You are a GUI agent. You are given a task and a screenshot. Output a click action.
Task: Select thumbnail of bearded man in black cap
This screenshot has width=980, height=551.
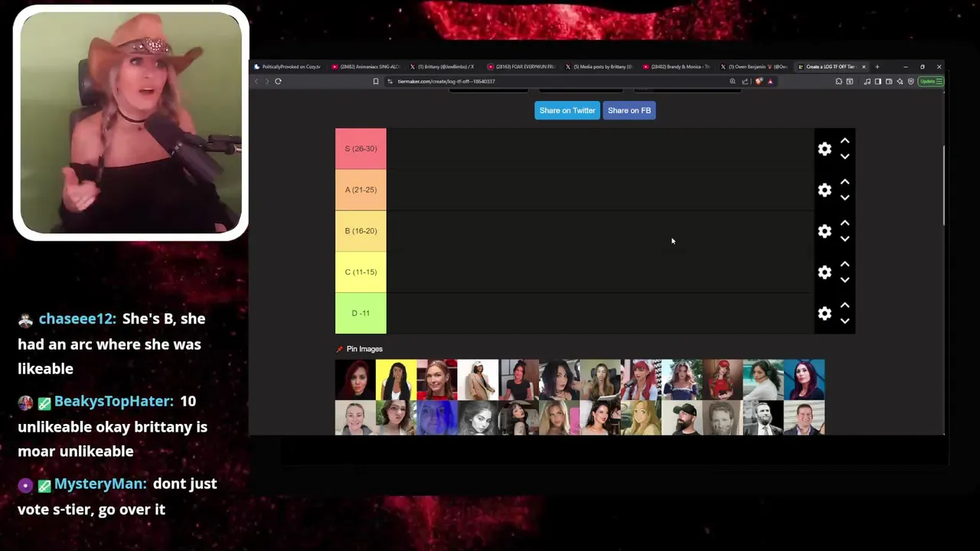(681, 419)
